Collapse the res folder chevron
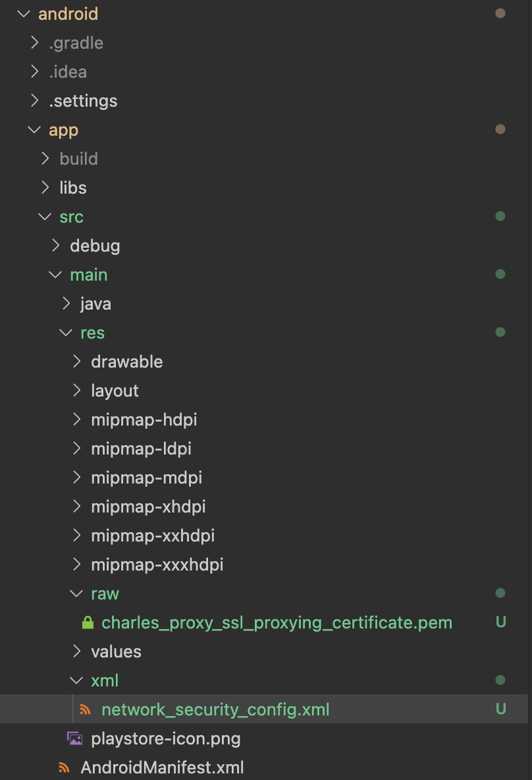This screenshot has height=780, width=532. [66, 332]
